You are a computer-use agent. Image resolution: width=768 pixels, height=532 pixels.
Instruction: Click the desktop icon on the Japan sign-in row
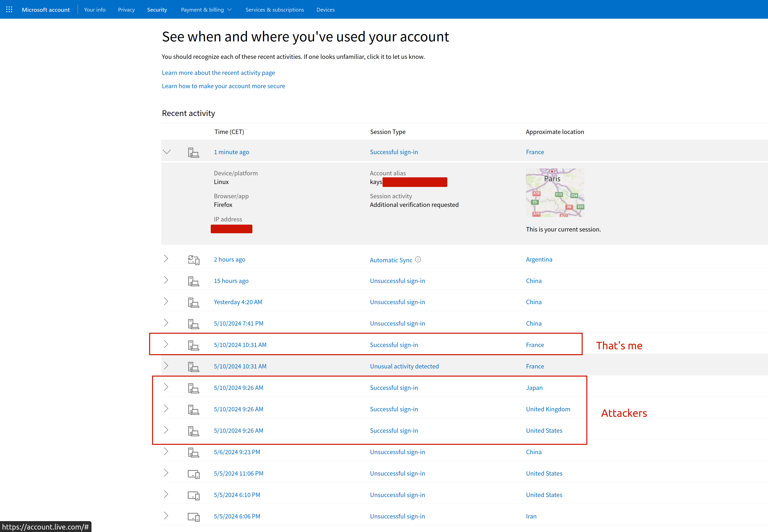[x=193, y=388]
